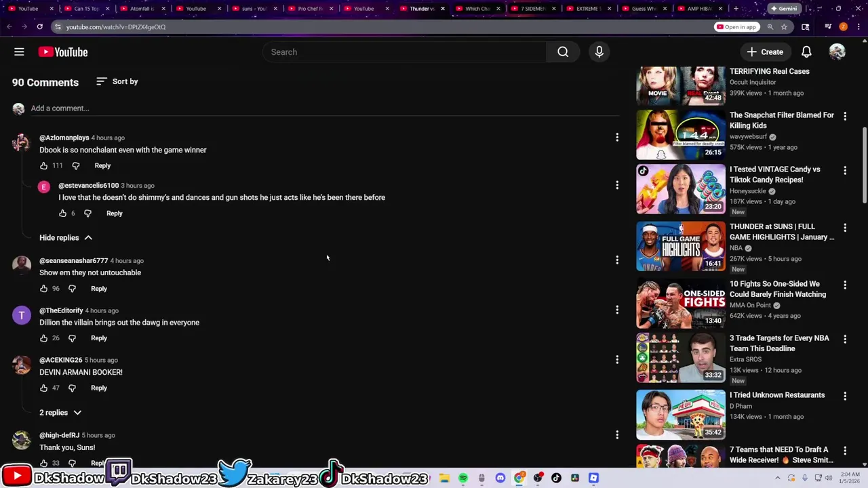Show hidden system tray icons chevron
The height and width of the screenshot is (488, 868).
777,478
